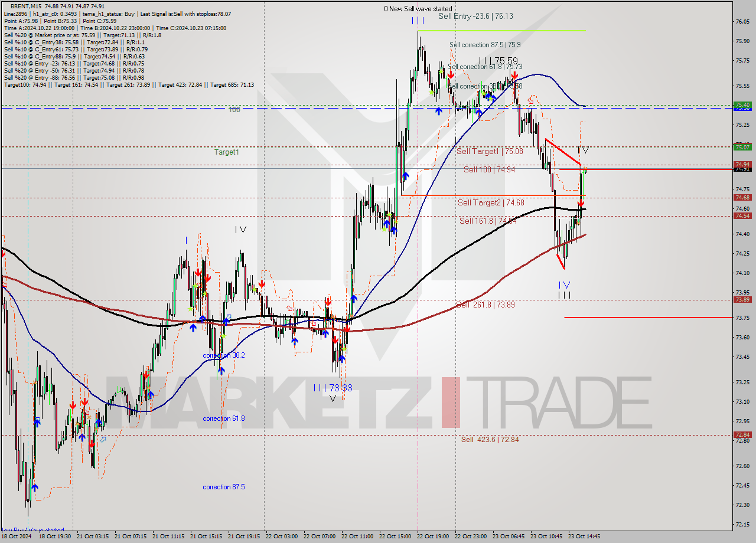Image resolution: width=756 pixels, height=543 pixels.
Task: Click the green 75.07 price tag on axis
Action: click(x=742, y=147)
